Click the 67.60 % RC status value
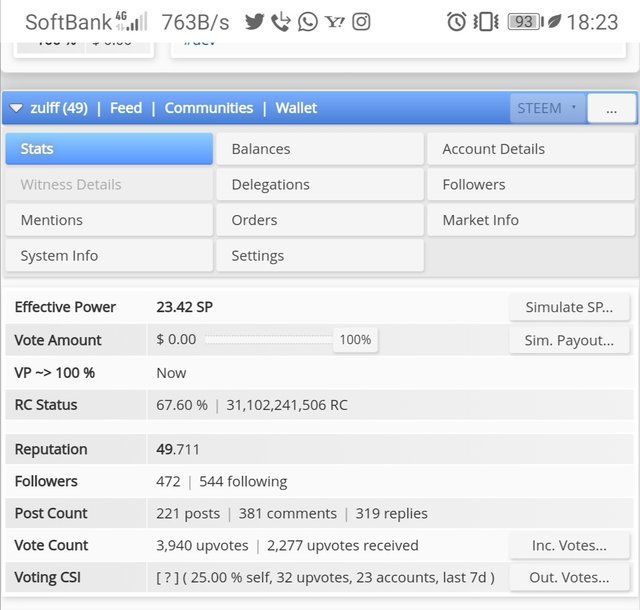The width and height of the screenshot is (640, 610). coord(182,405)
